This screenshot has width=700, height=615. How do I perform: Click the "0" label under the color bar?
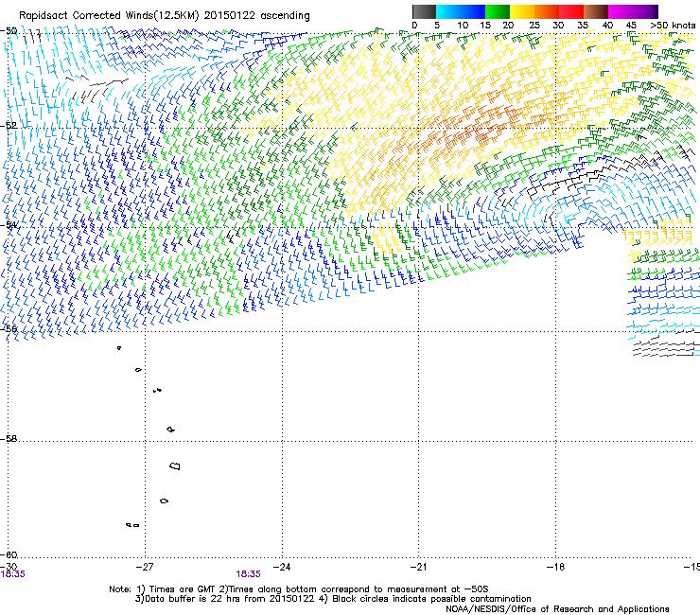pos(414,26)
